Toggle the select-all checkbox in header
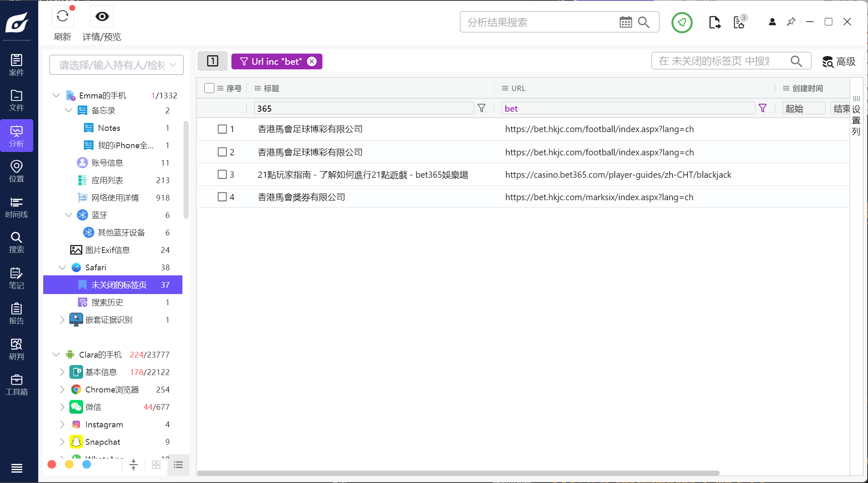The height and width of the screenshot is (483, 868). [x=209, y=88]
